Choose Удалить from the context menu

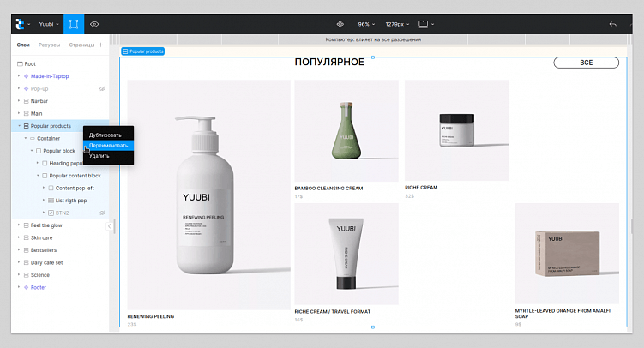coord(108,156)
